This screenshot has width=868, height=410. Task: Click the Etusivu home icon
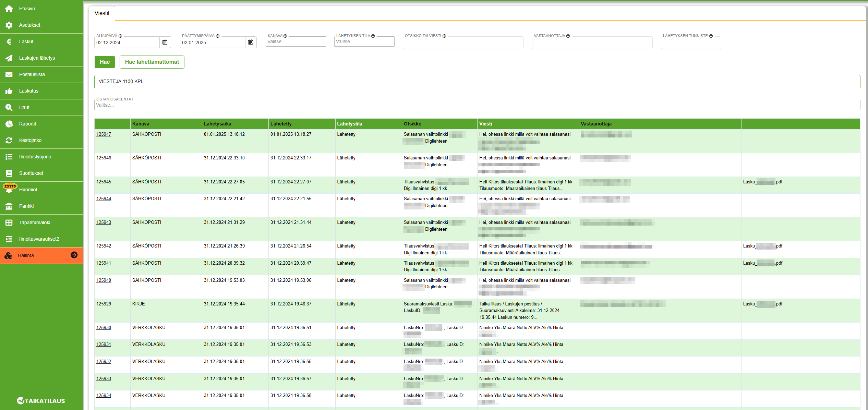click(9, 9)
